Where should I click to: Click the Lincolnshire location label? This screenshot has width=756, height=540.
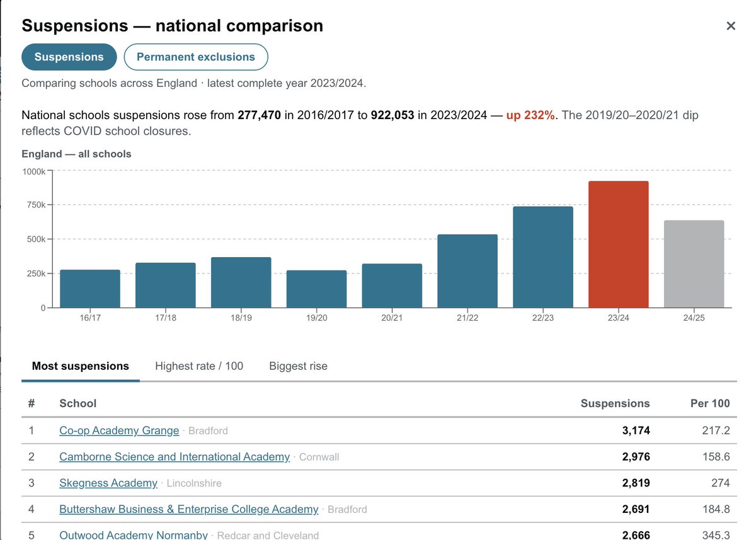coord(194,484)
